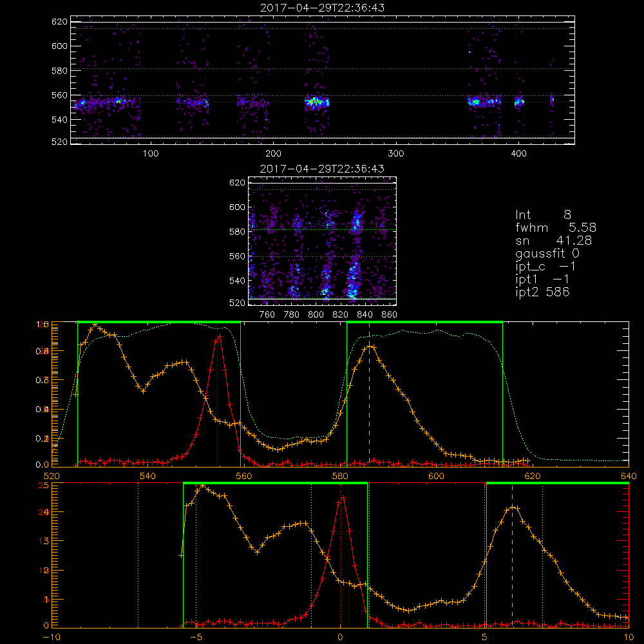The image size is (644, 644).
Task: Click the timestamp title above the small middle spectrogram
Action: [323, 169]
